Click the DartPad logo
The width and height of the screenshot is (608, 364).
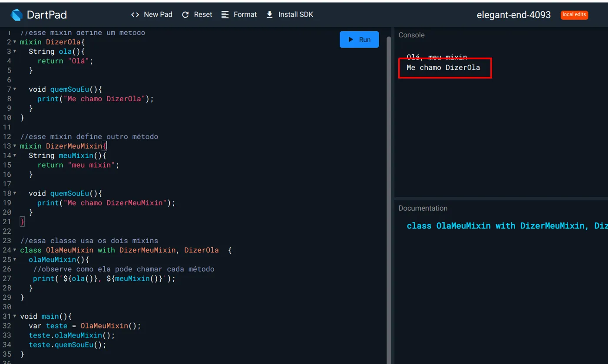point(17,15)
